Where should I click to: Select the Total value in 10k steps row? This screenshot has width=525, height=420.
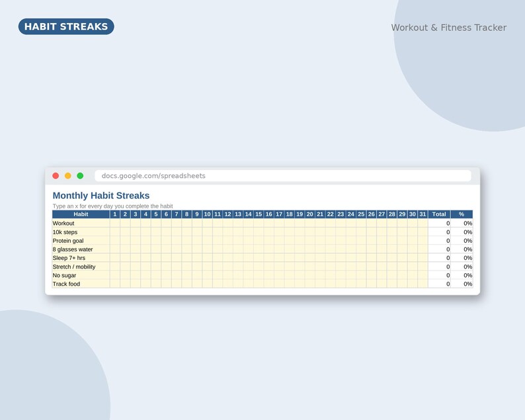[x=439, y=232]
